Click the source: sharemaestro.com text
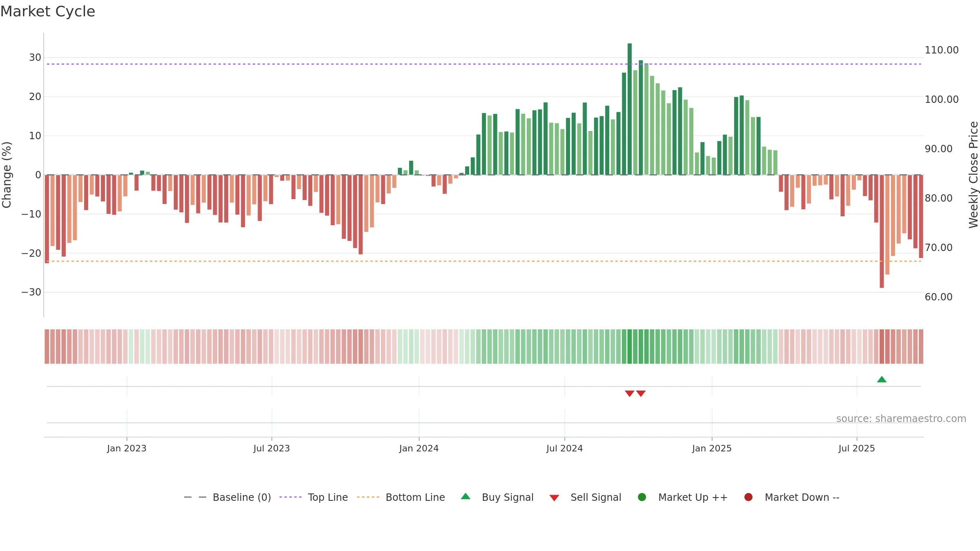 [901, 418]
